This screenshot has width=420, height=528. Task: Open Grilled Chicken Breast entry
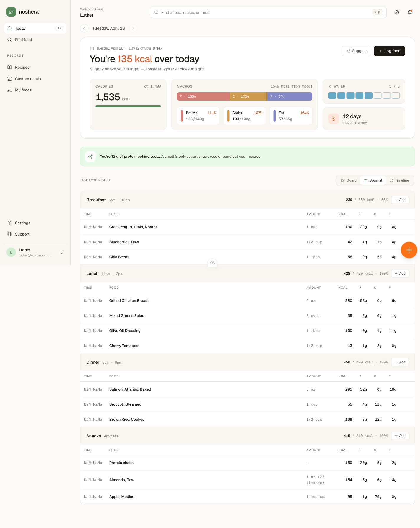(x=248, y=301)
